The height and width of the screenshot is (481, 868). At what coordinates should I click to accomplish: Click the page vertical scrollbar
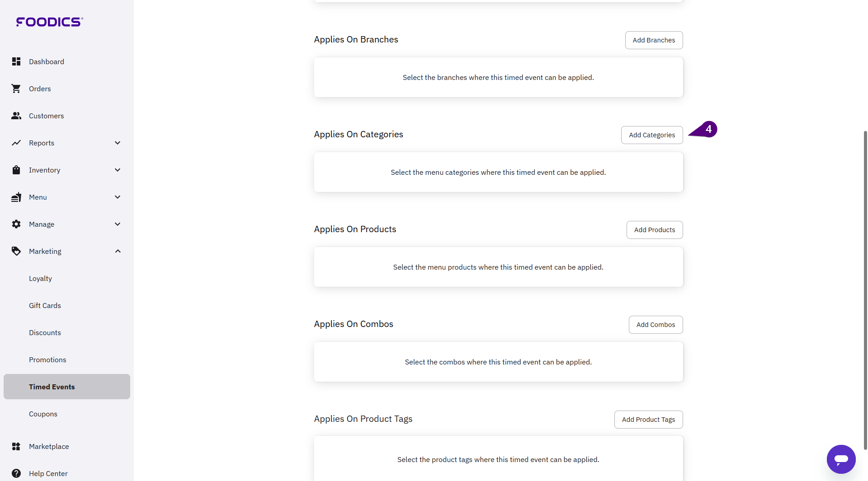point(865,289)
